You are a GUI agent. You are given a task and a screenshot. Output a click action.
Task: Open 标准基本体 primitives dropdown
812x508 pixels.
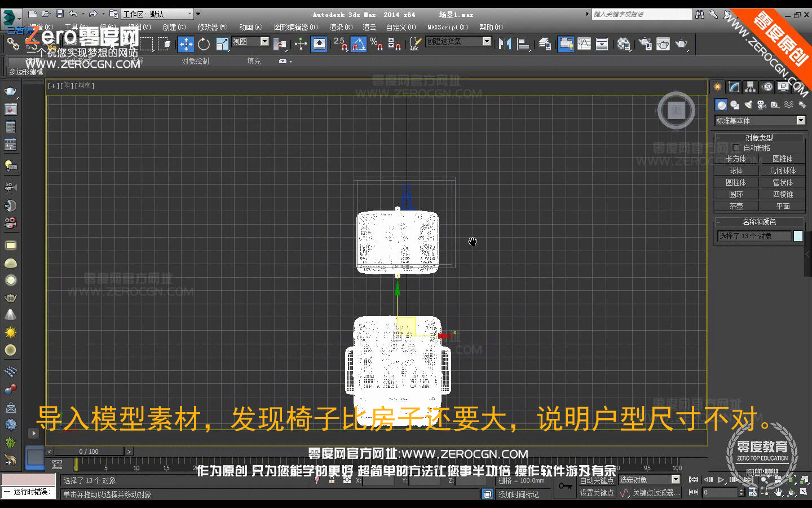(760, 121)
